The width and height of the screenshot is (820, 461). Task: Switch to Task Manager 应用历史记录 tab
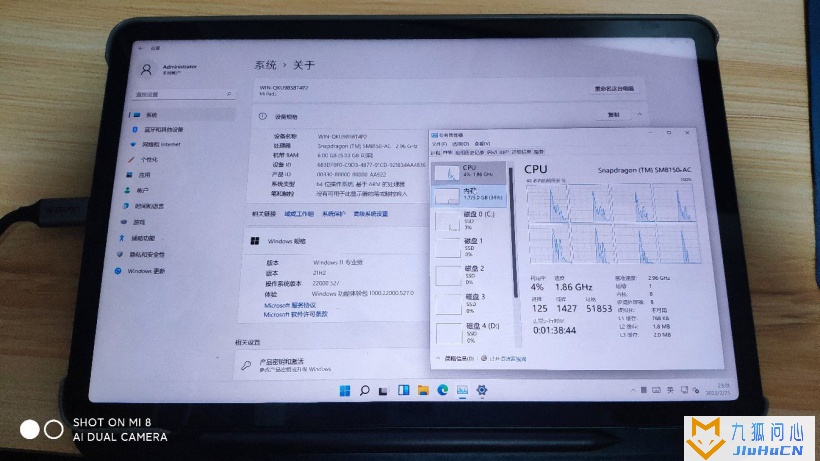[x=469, y=153]
